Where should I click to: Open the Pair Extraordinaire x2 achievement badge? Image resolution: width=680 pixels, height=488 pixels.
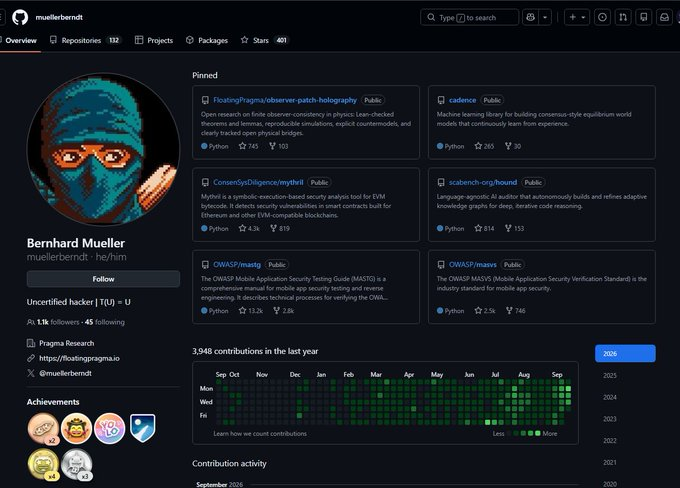click(43, 429)
